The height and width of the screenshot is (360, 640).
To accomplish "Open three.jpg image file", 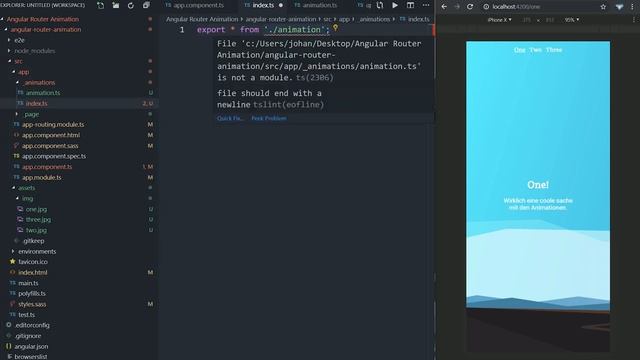I will pyautogui.click(x=38, y=220).
